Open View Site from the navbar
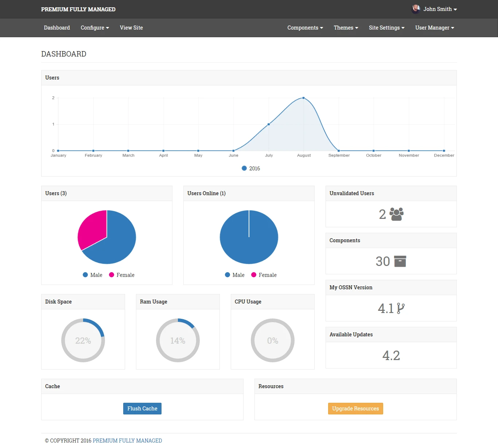Viewport: 498px width, 448px height. [131, 28]
